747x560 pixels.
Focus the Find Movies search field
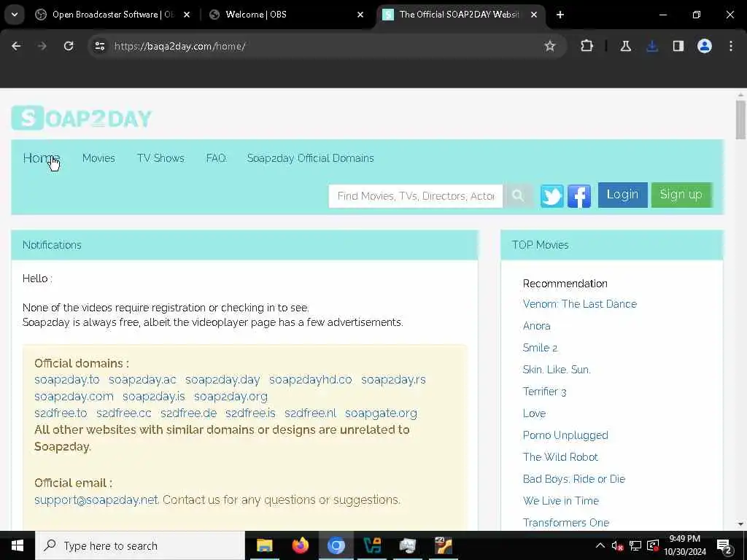[415, 195]
